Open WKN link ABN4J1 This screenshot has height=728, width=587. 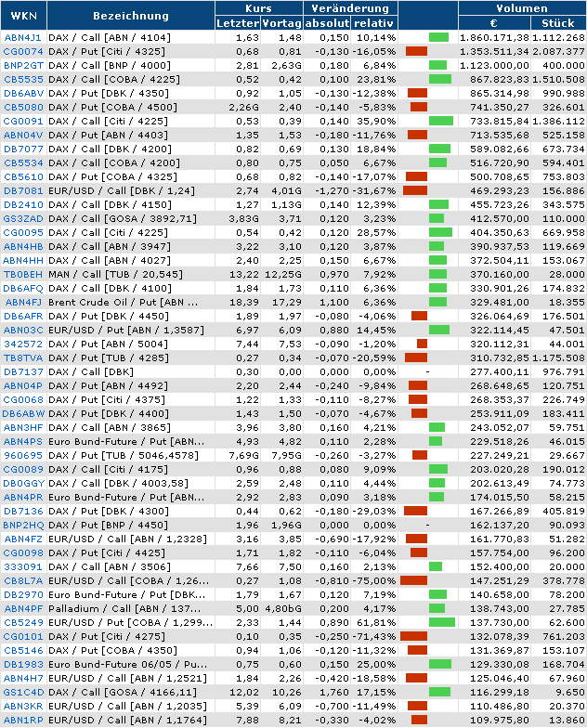22,37
